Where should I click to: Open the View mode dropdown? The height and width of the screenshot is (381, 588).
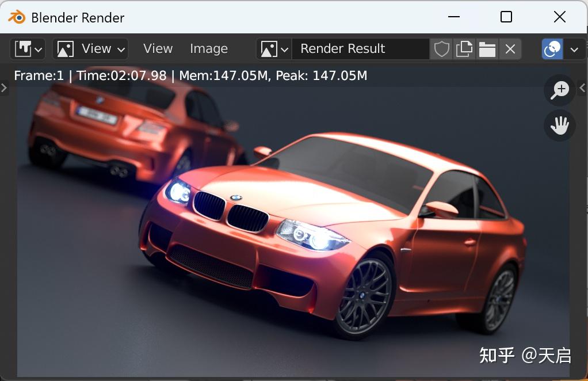(x=90, y=49)
